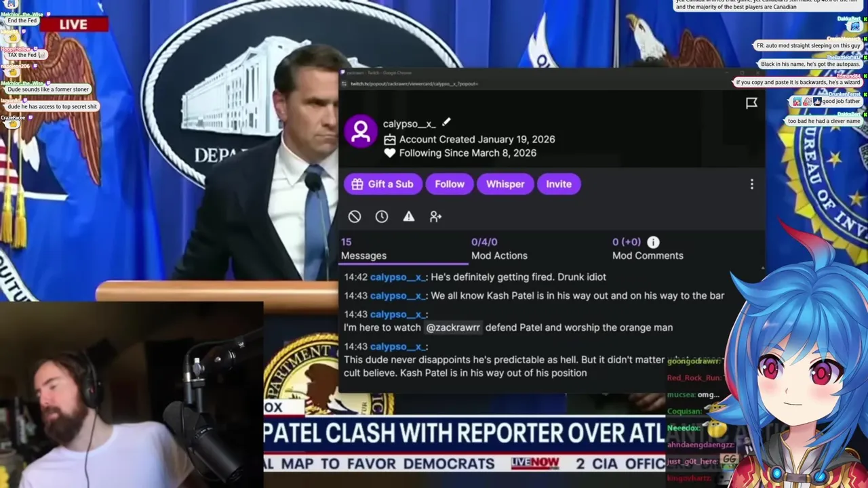Click message about Kash Patel on way to bar
The height and width of the screenshot is (488, 868).
[x=577, y=296]
